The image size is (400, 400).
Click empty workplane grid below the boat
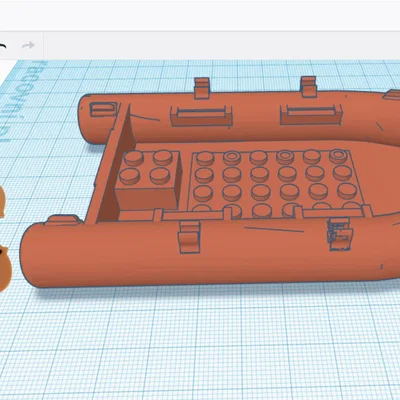(x=200, y=340)
